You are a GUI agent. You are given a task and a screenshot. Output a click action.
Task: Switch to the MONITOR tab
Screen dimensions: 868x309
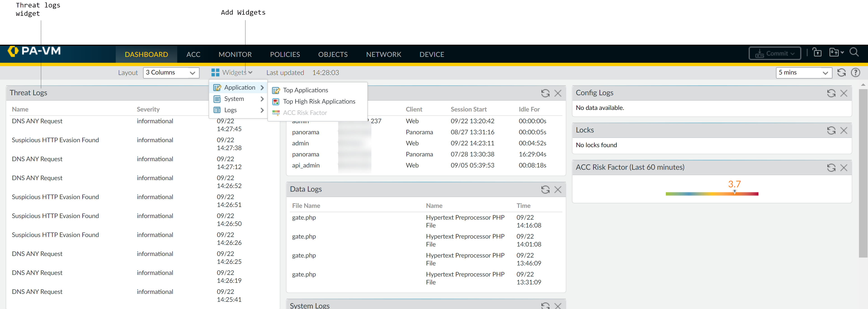pyautogui.click(x=235, y=55)
